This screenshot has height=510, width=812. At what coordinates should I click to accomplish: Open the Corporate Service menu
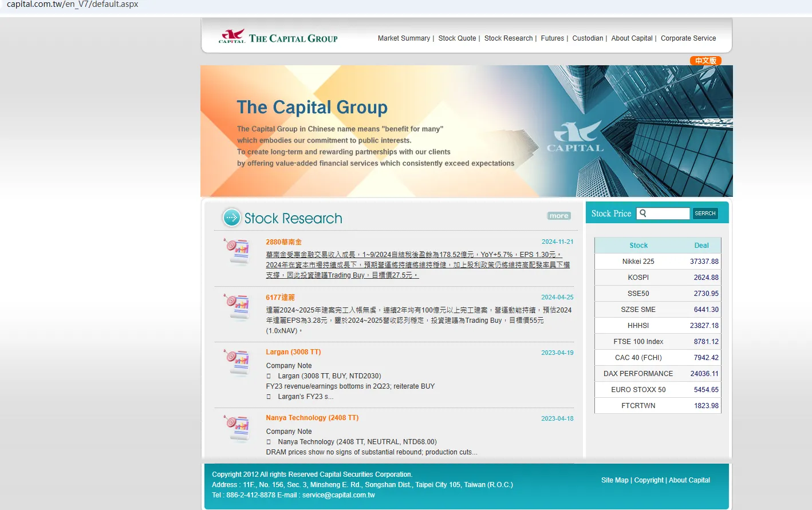[688, 38]
